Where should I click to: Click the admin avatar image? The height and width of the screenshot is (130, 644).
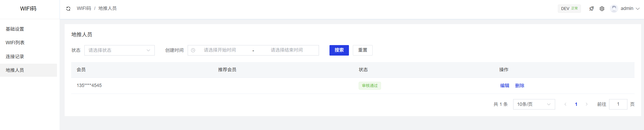pos(614,9)
